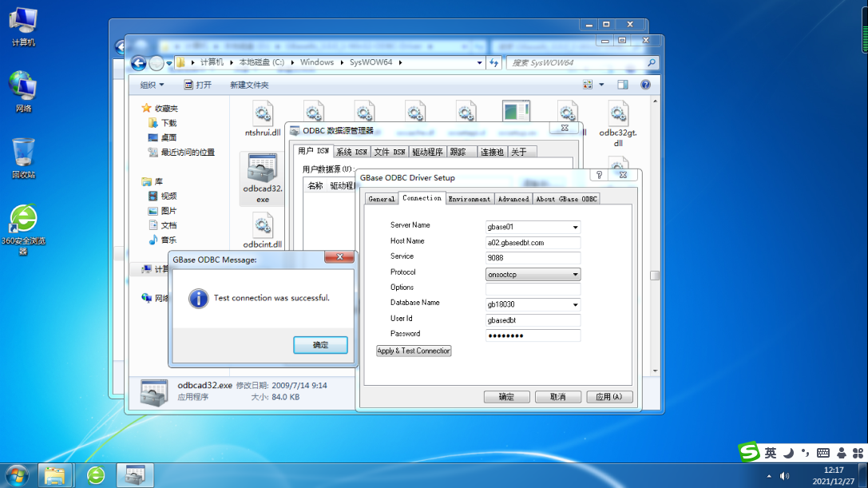The height and width of the screenshot is (488, 868).
Task: Click 确定 in the GBase ODBC Message
Action: coord(320,345)
